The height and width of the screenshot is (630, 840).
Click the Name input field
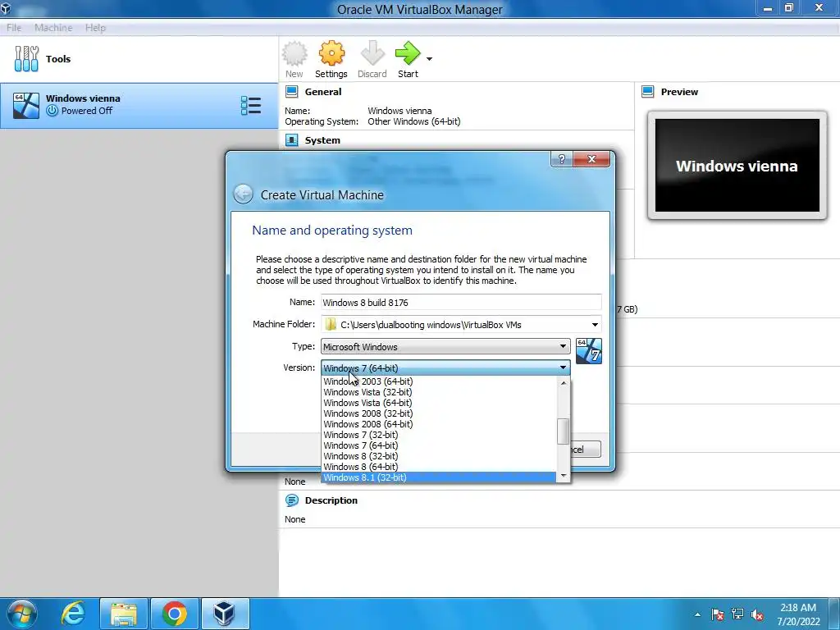coord(461,302)
